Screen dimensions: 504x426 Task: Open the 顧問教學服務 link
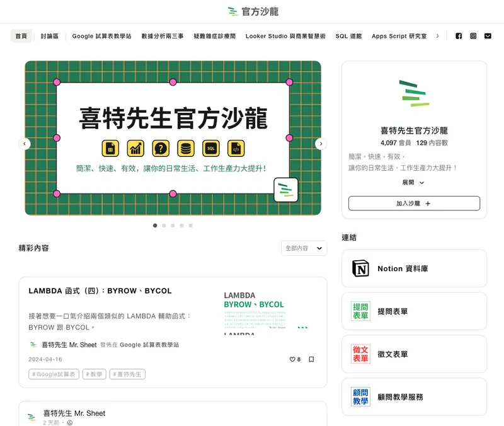pyautogui.click(x=414, y=397)
